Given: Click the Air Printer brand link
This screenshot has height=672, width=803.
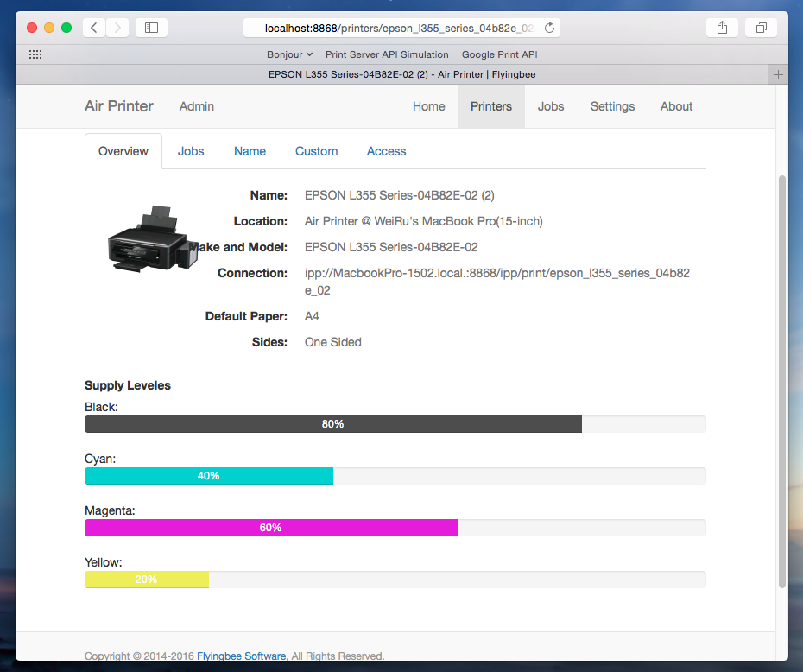Looking at the screenshot, I should click(x=119, y=106).
